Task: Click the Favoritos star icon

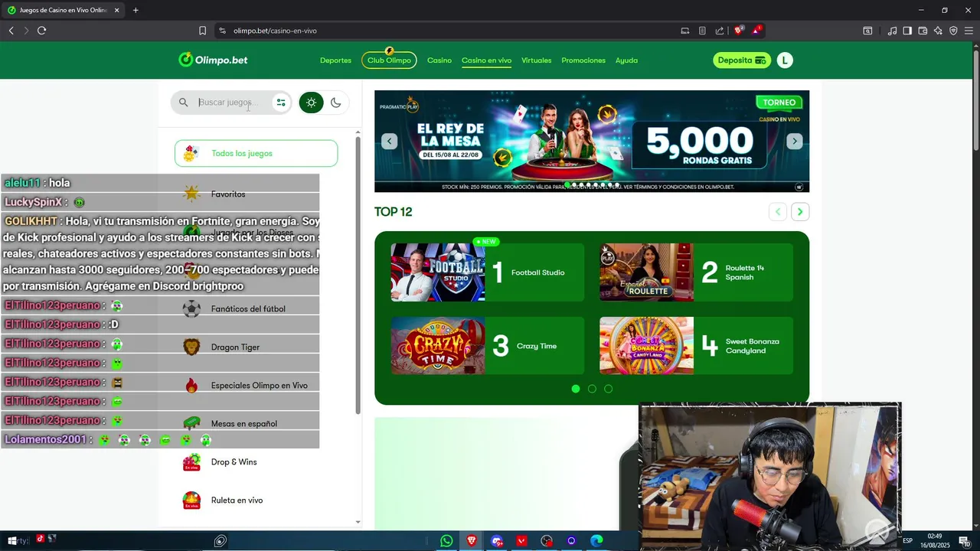Action: click(x=191, y=194)
